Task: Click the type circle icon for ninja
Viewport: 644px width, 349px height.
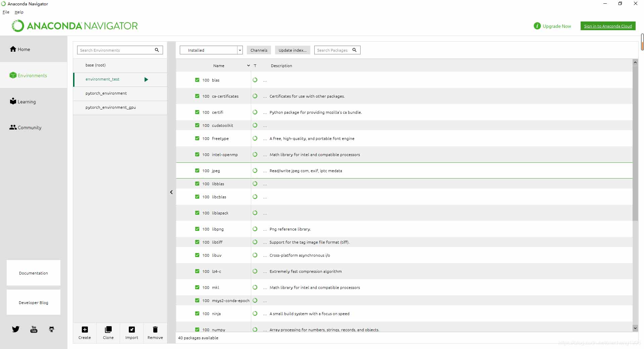Action: click(x=255, y=313)
